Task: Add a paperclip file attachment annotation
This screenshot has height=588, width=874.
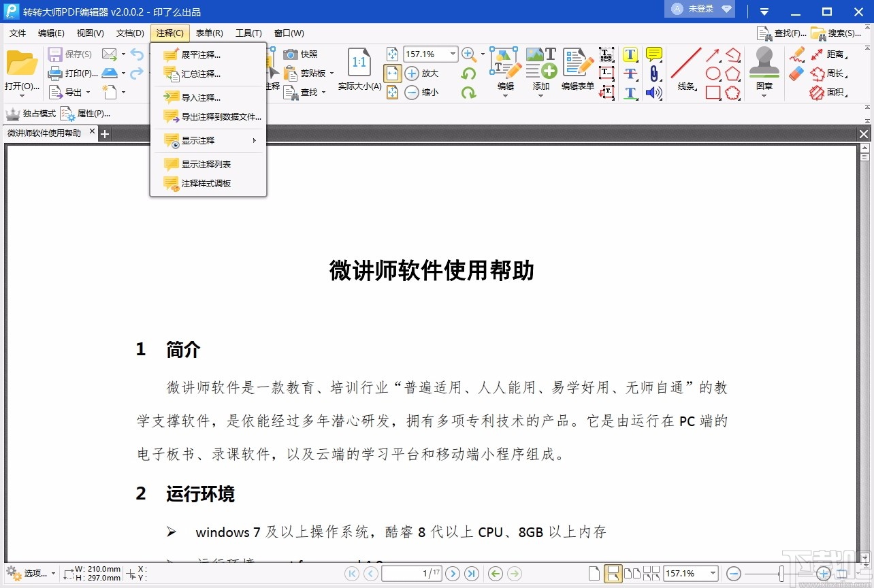Action: coord(653,73)
